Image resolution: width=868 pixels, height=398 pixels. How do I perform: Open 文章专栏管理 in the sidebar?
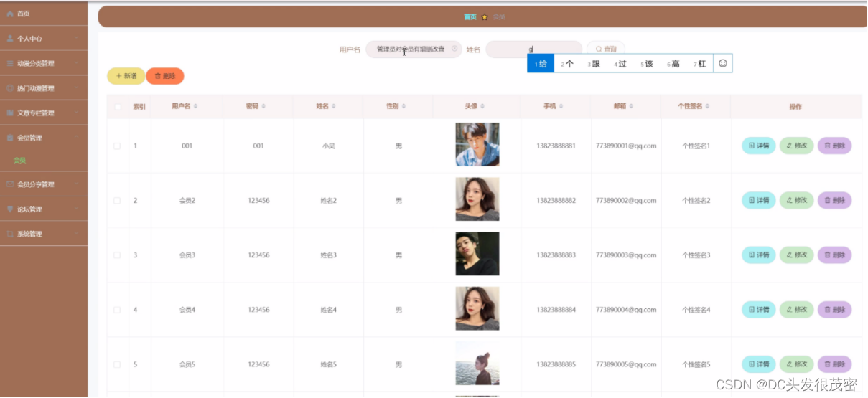[44, 113]
